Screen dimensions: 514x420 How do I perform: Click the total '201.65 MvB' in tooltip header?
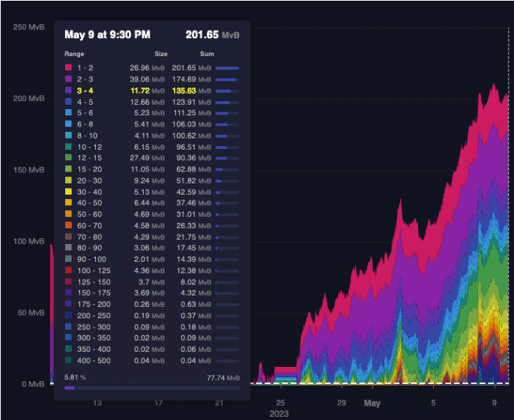tap(213, 34)
